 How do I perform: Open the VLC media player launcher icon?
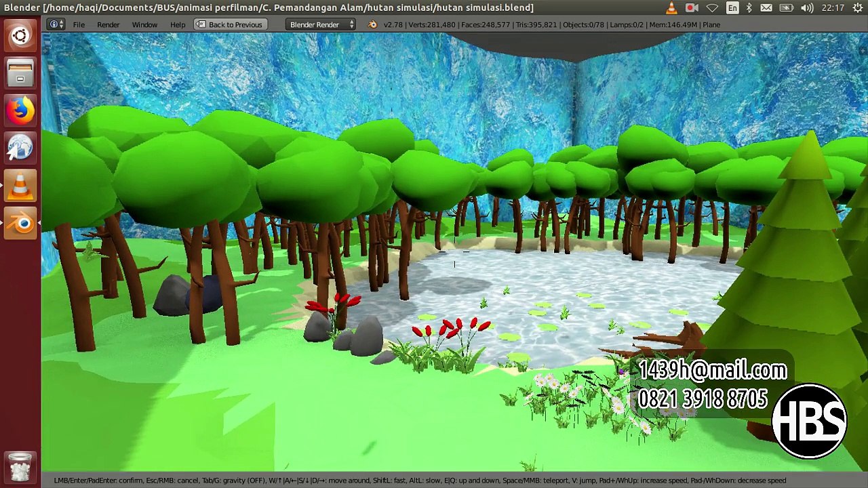[x=20, y=186]
